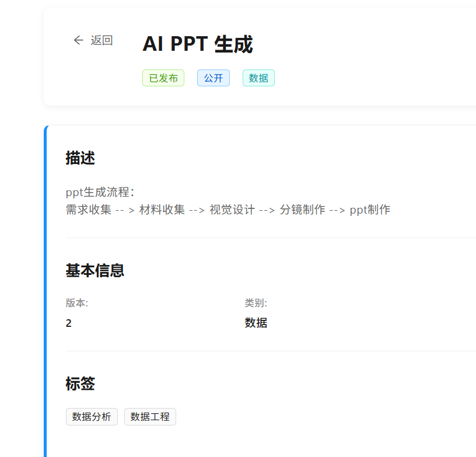This screenshot has width=476, height=457.
Task: Click the 类别 field label
Action: [x=256, y=303]
